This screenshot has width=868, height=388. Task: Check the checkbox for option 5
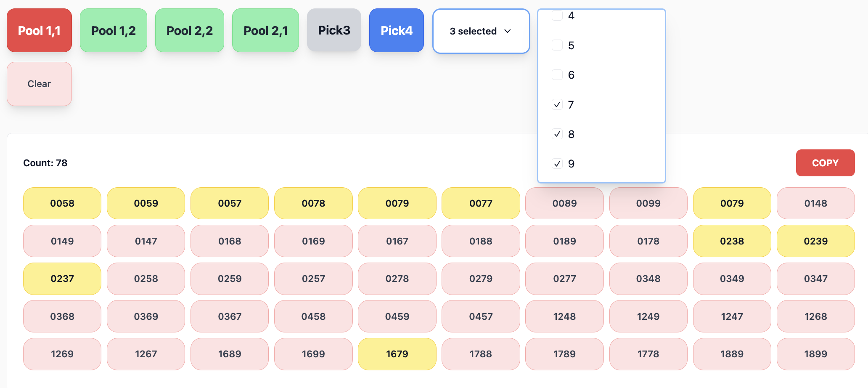point(557,45)
